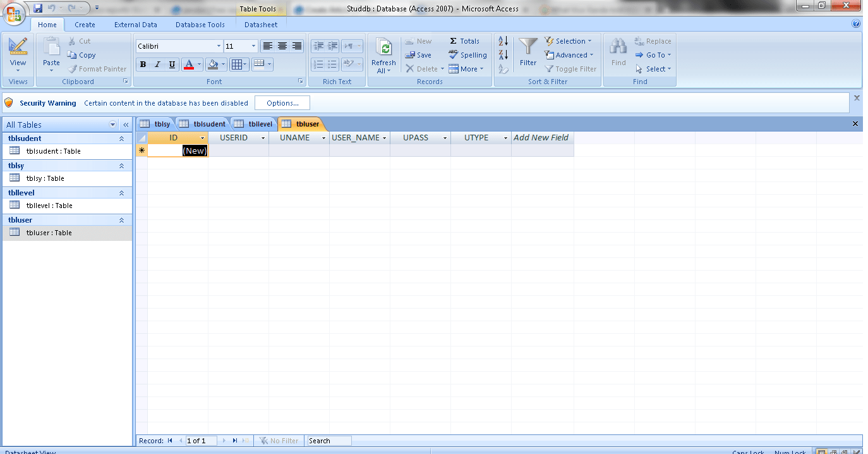Align text left

pos(268,46)
